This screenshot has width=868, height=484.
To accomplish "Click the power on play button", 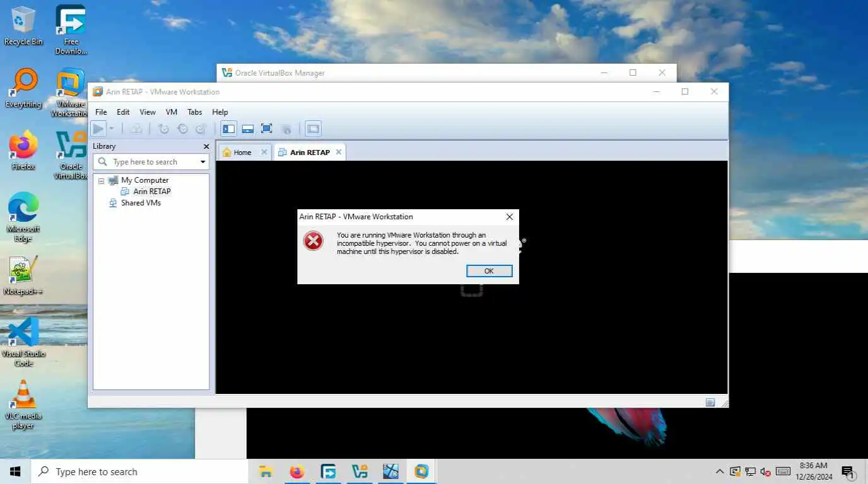I will pos(98,129).
